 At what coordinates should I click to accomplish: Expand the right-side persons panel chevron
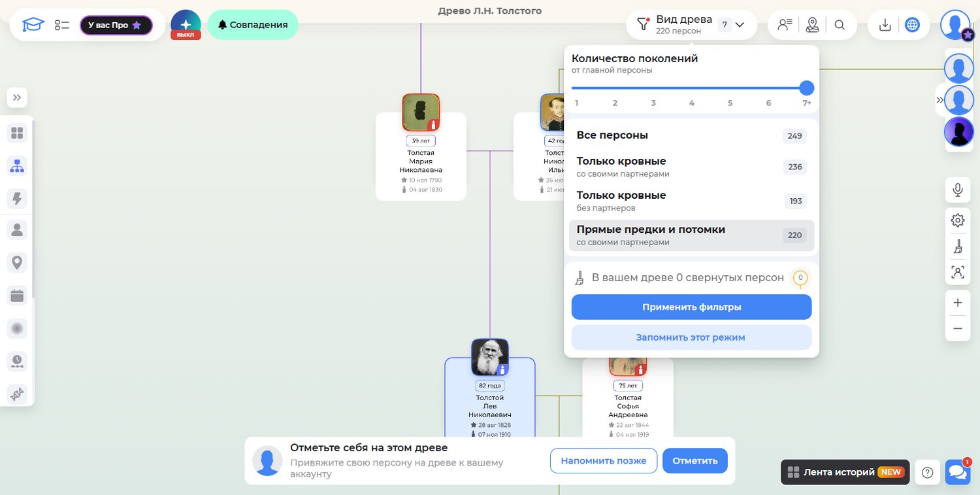click(x=939, y=100)
